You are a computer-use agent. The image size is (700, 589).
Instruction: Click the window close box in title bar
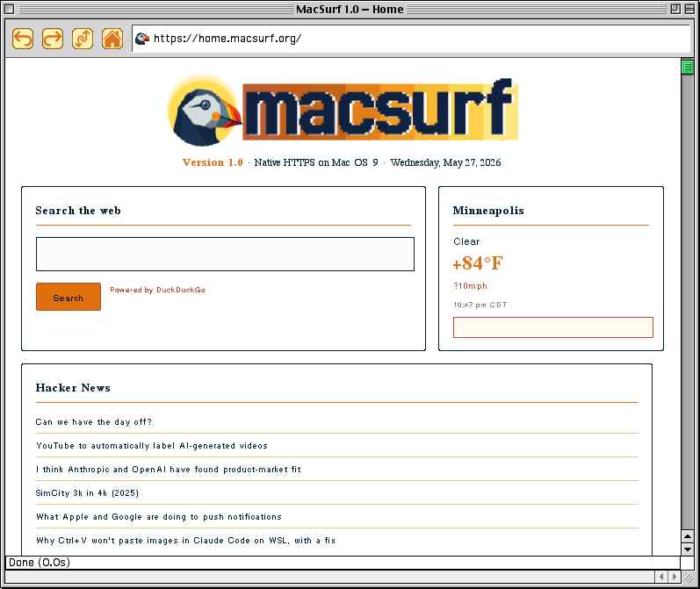10,9
